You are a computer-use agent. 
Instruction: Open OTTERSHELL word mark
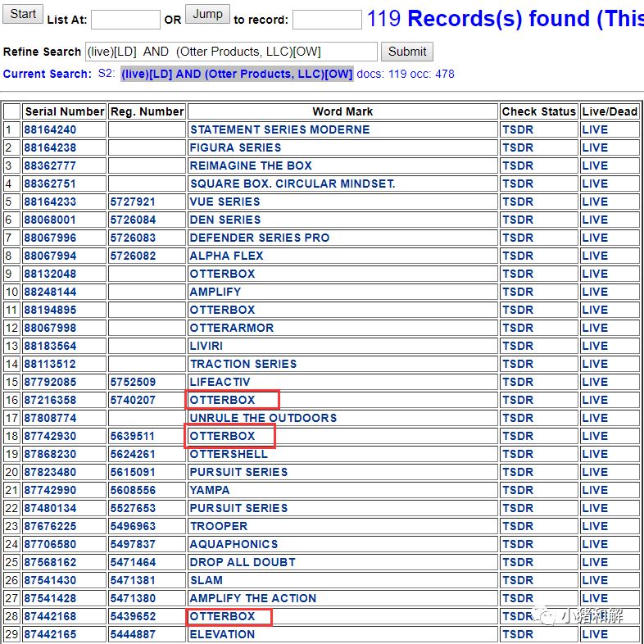pos(229,454)
